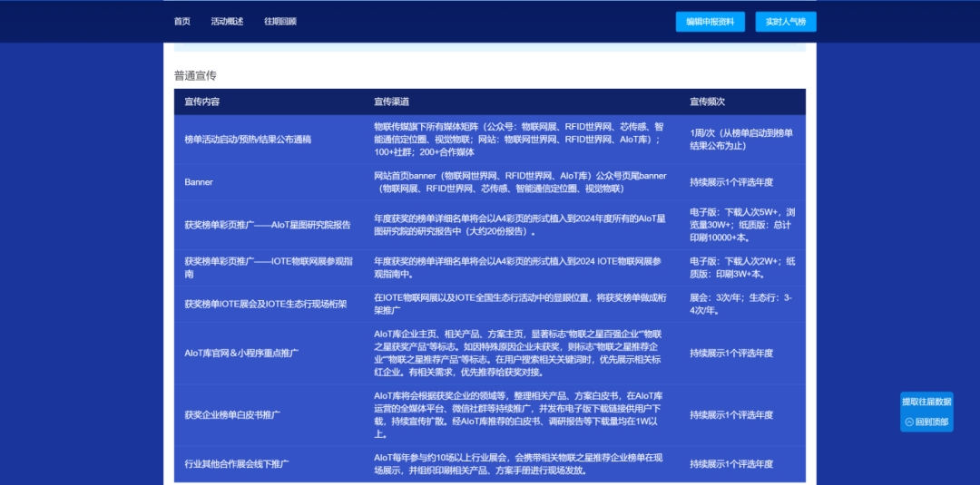The height and width of the screenshot is (485, 980).
Task: Click the channel text mentioning 大约20份报告
Action: (x=519, y=226)
